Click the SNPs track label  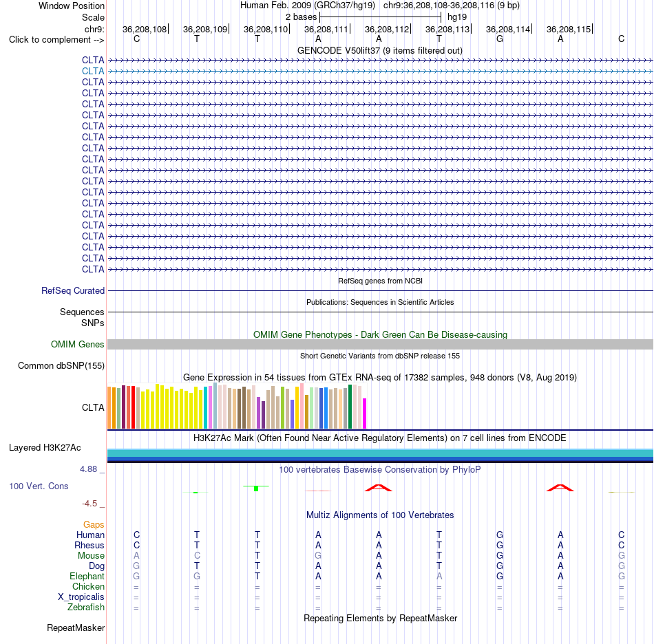click(x=93, y=323)
